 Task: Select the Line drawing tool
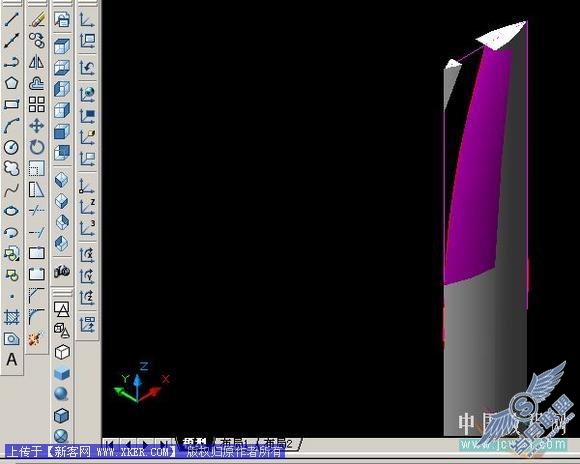coord(11,19)
